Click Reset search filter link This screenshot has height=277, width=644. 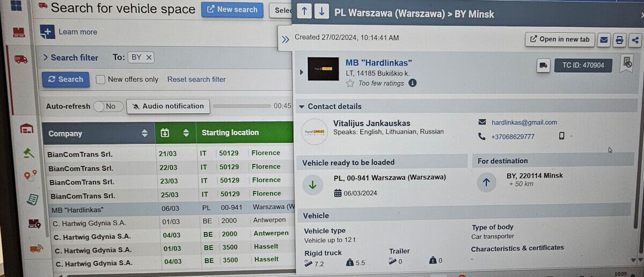[x=196, y=79]
